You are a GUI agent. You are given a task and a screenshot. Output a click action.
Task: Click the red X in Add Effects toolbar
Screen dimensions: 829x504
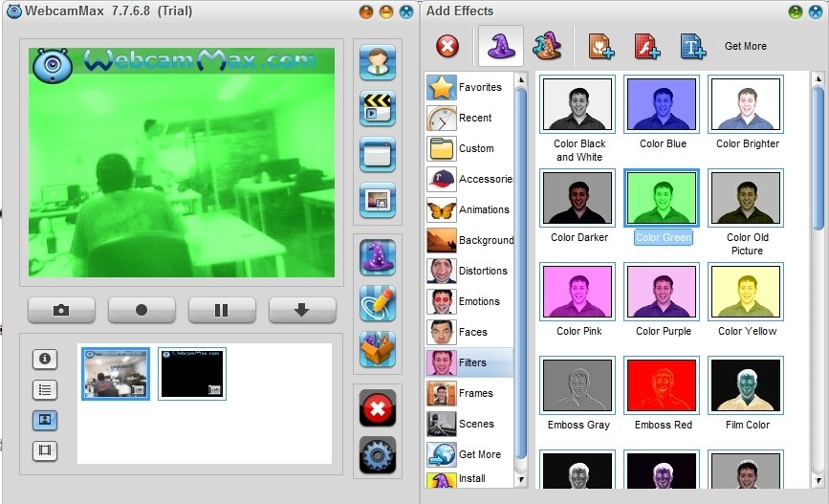447,46
